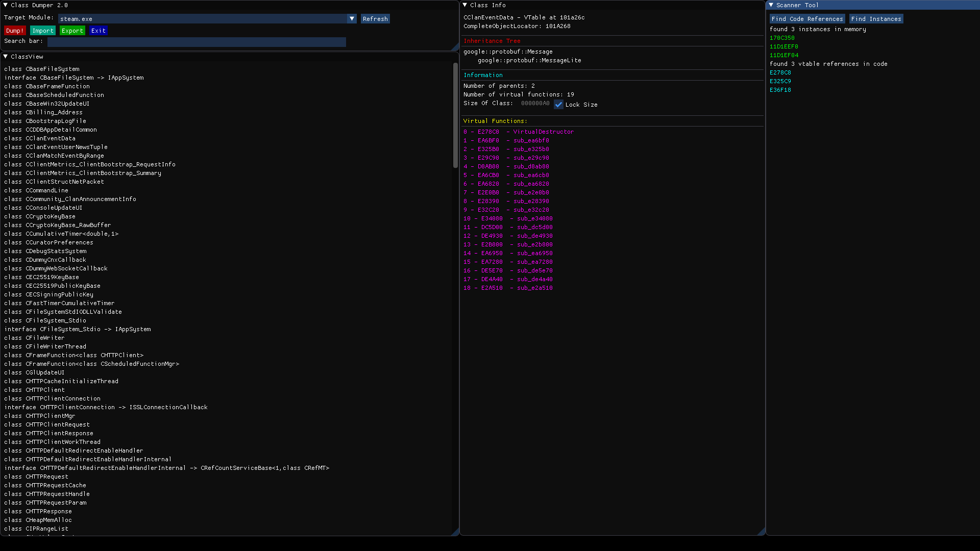The image size is (980, 551).
Task: Collapse the Scanner Tool panel triangle
Action: pos(771,5)
